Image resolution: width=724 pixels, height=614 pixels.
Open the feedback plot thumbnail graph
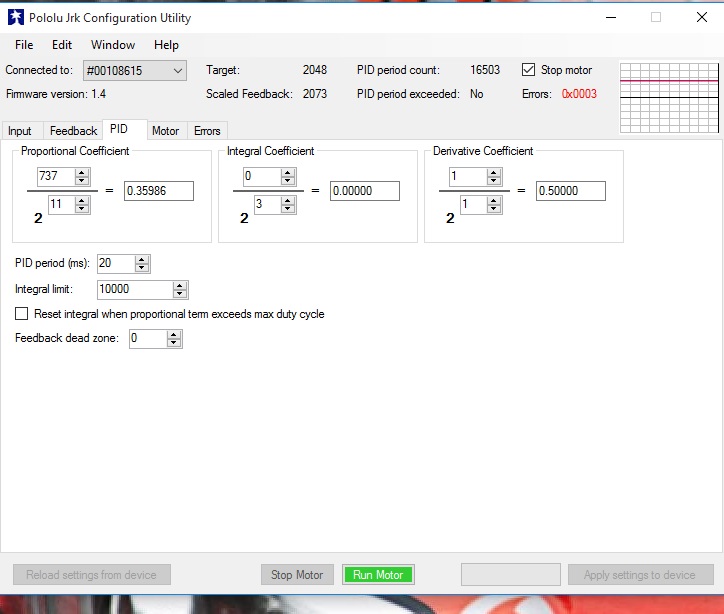[x=669, y=98]
